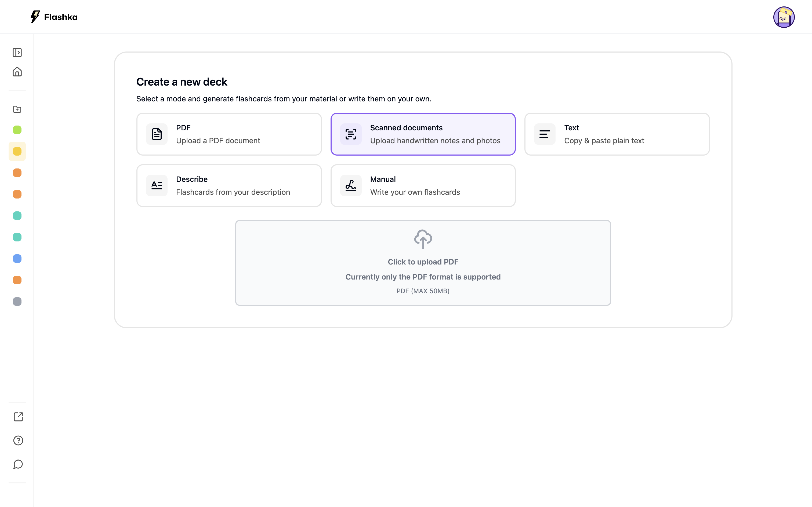The width and height of the screenshot is (812, 507).
Task: Open the feedback chat bubble icon
Action: (x=18, y=464)
